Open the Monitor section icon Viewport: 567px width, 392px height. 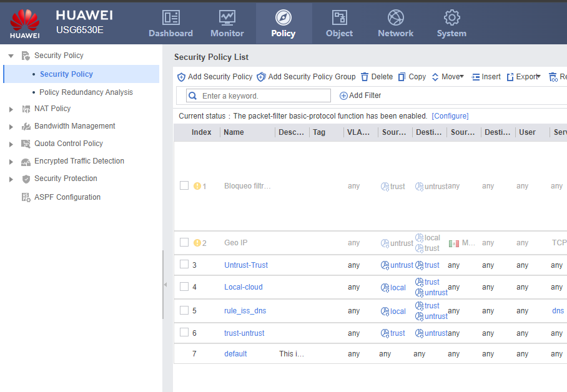tap(227, 17)
